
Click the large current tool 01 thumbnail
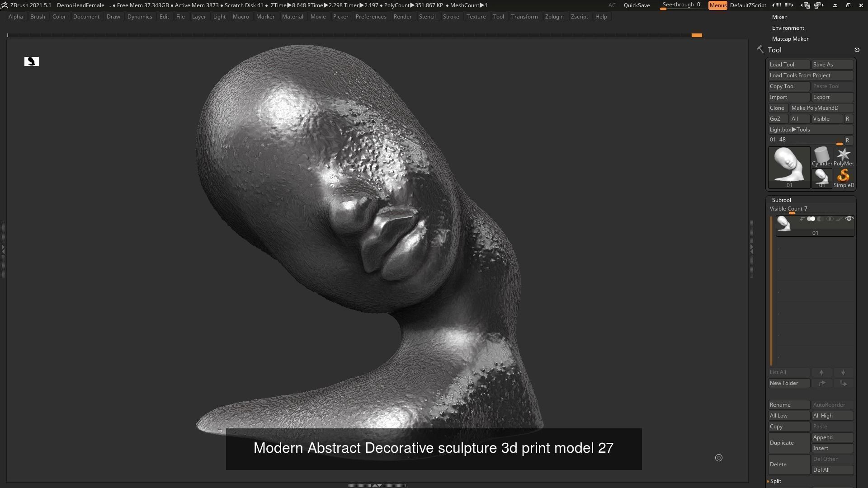point(789,167)
